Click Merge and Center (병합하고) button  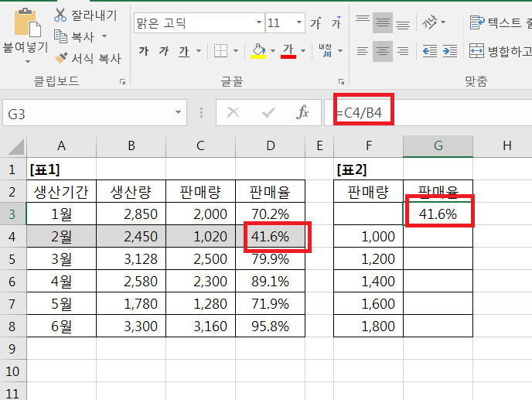[x=500, y=52]
